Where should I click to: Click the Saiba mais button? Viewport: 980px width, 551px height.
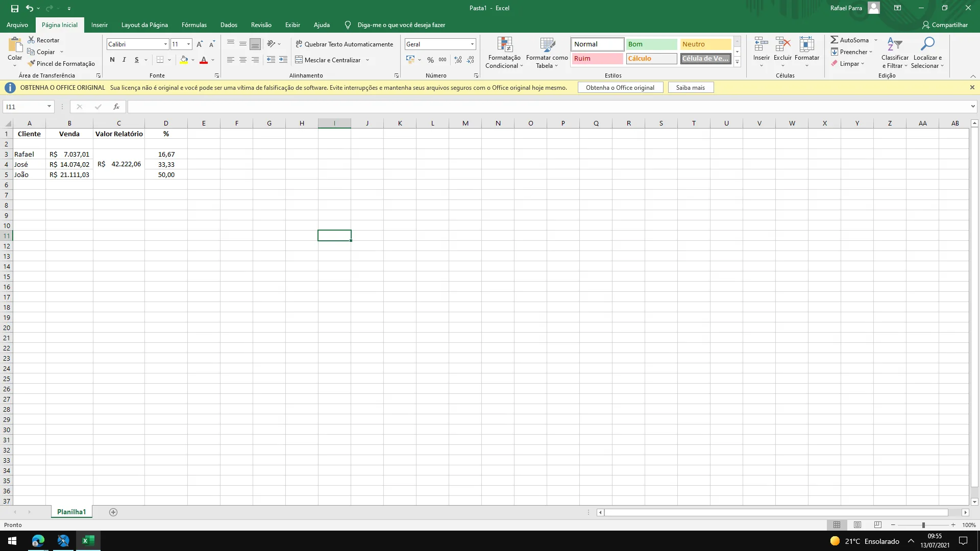click(690, 88)
